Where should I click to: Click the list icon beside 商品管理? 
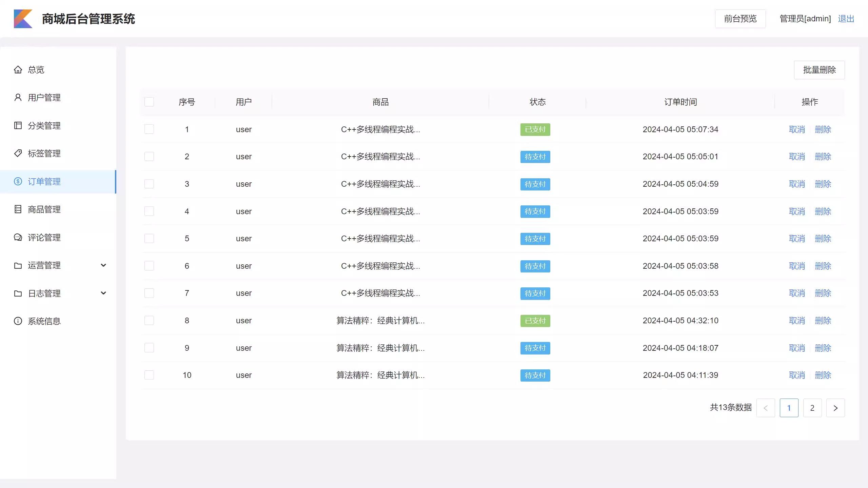(x=18, y=209)
